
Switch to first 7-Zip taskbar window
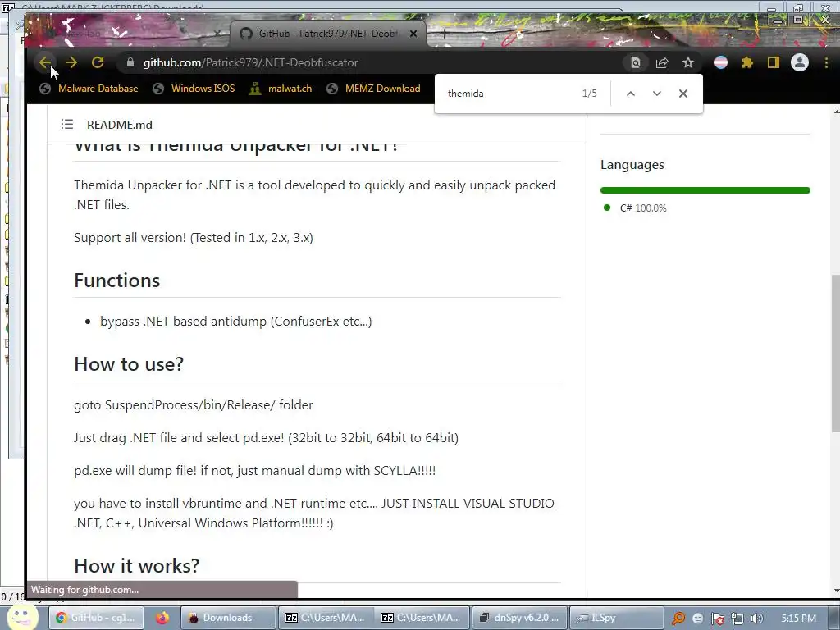[324, 618]
